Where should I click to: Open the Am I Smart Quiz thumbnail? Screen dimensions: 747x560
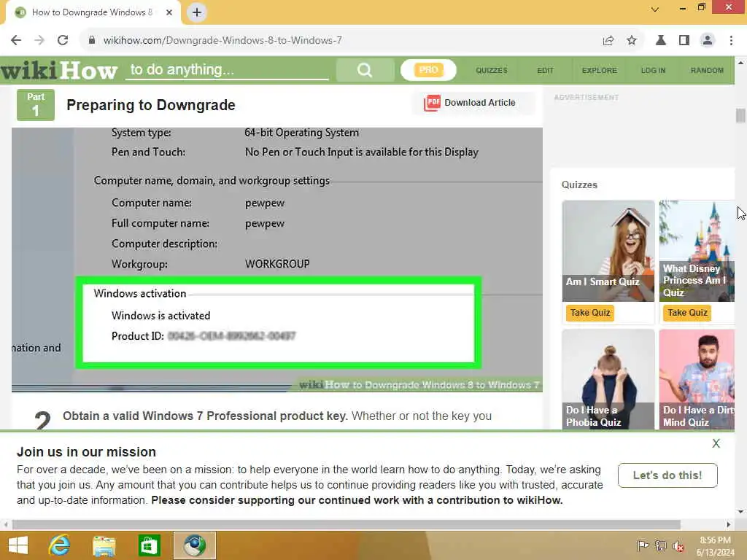(608, 251)
